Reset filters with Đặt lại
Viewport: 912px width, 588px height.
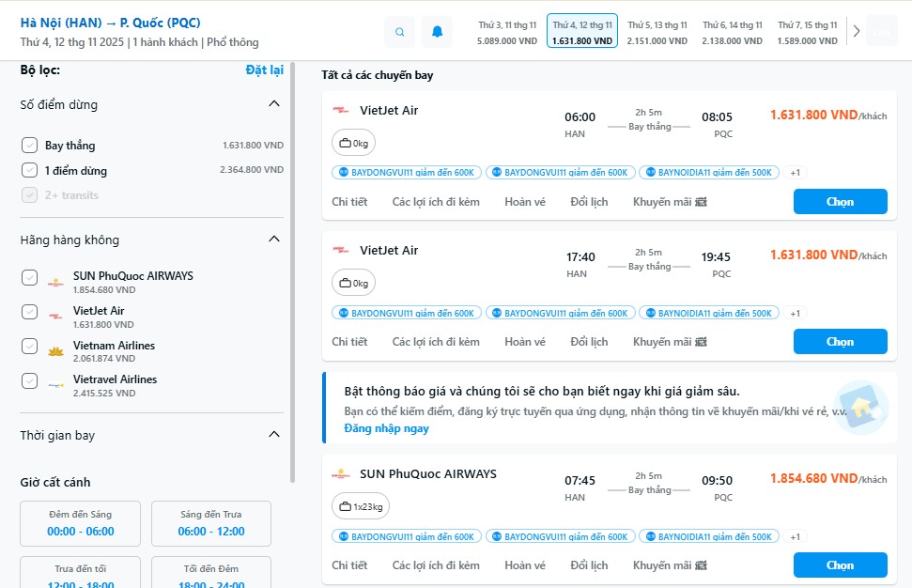coord(265,70)
